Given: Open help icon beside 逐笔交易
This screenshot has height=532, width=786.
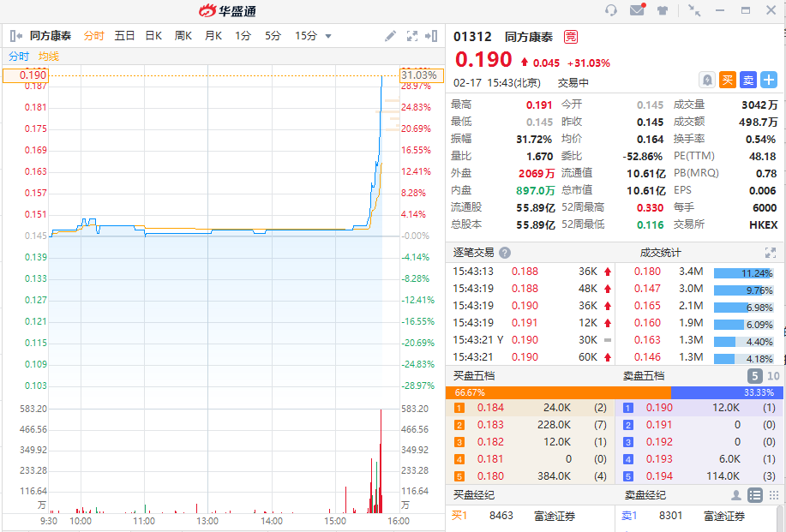Looking at the screenshot, I should [505, 253].
